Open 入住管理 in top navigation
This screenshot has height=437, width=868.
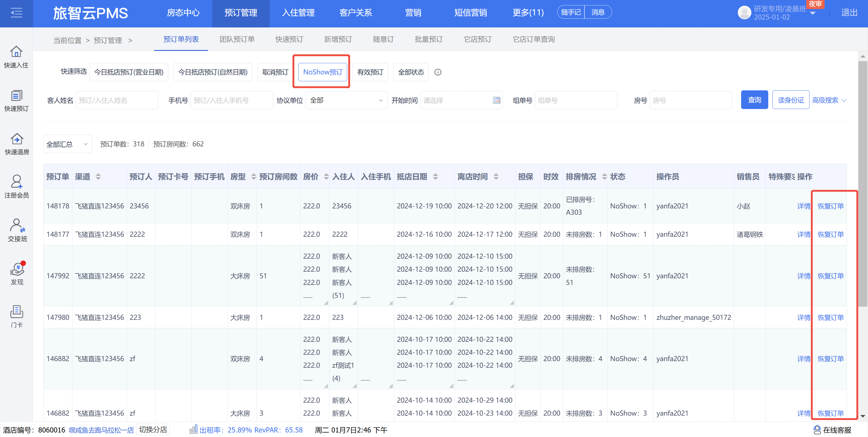pyautogui.click(x=298, y=12)
